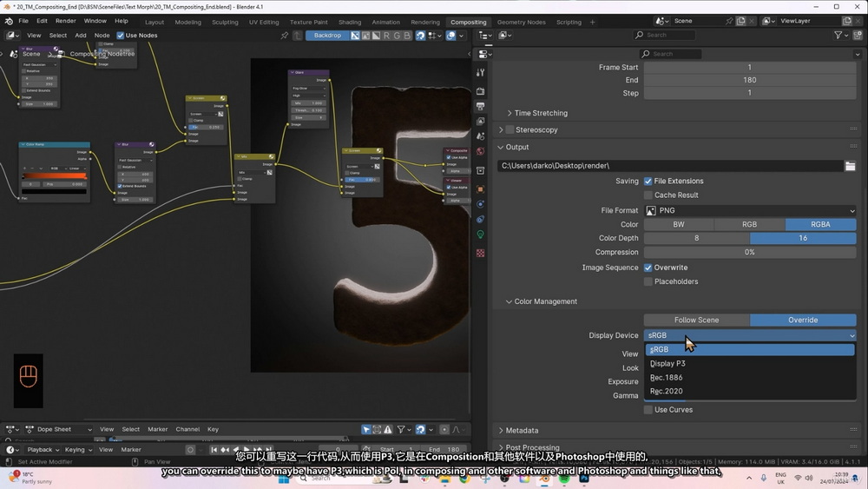Show backdrop Color and Alpha channels
The width and height of the screenshot is (868, 489).
point(355,36)
